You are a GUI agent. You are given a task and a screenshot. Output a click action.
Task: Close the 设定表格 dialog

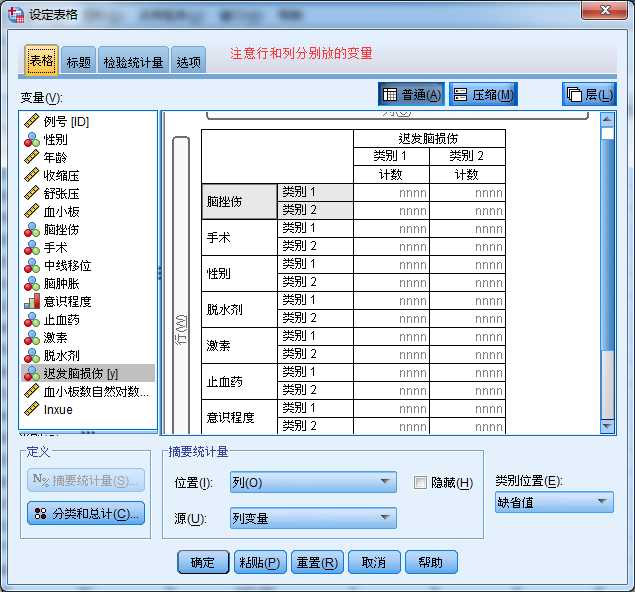click(x=604, y=10)
